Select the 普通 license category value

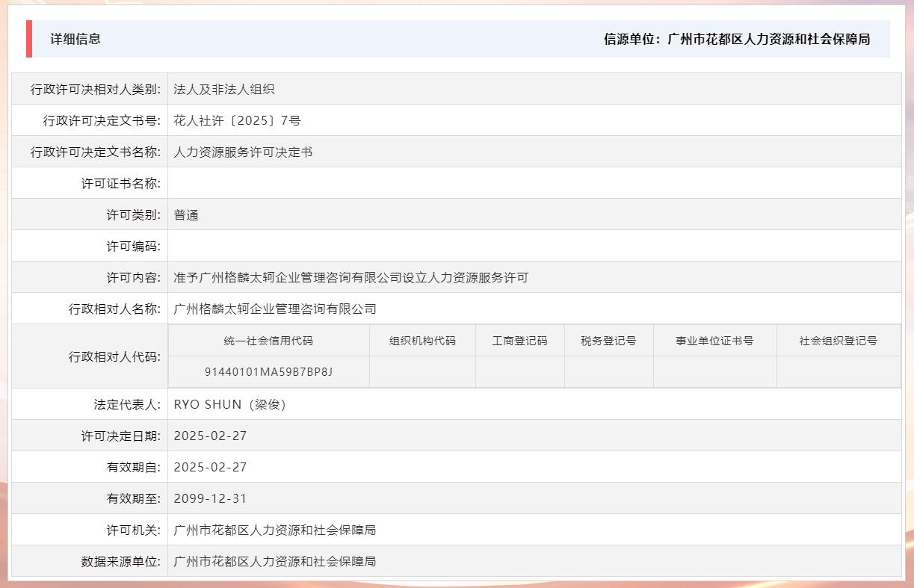[187, 214]
